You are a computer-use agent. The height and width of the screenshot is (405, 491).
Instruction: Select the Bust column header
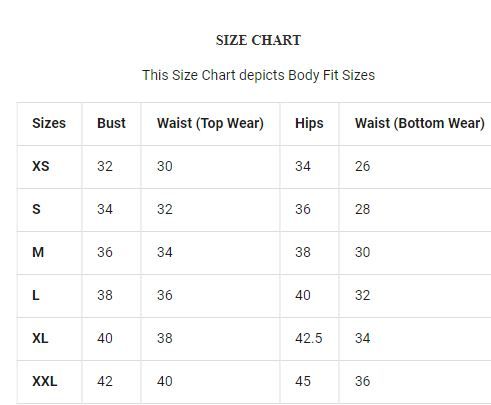111,123
